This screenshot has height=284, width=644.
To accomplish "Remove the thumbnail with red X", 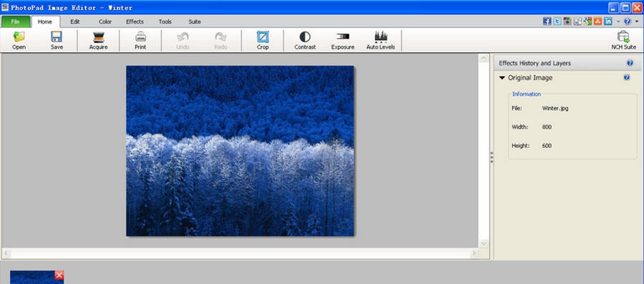I will pos(59,275).
